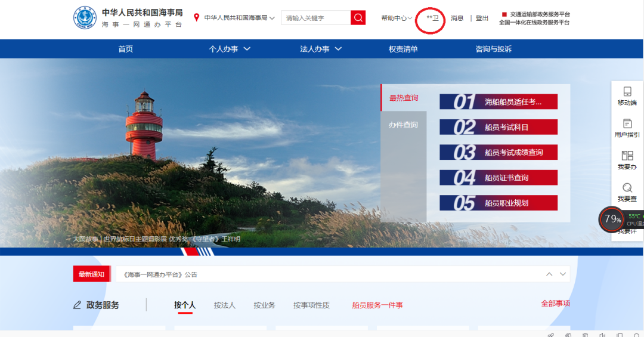Open 03 船员考试成绩查询 button
The width and height of the screenshot is (644, 337).
click(498, 153)
